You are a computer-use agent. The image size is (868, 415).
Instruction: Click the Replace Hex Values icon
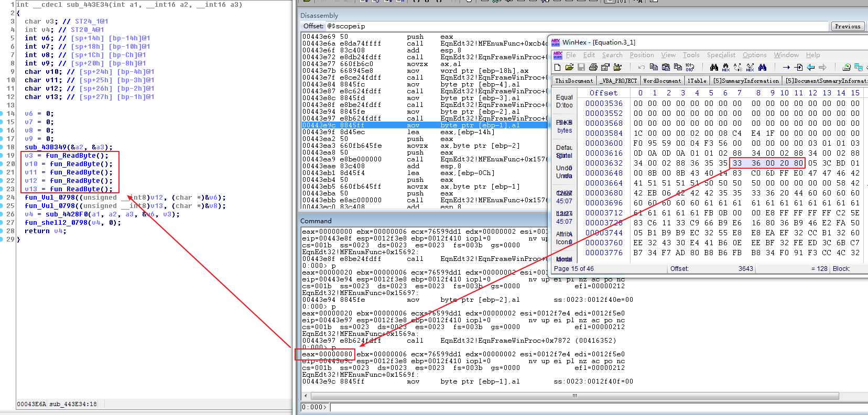(x=750, y=67)
